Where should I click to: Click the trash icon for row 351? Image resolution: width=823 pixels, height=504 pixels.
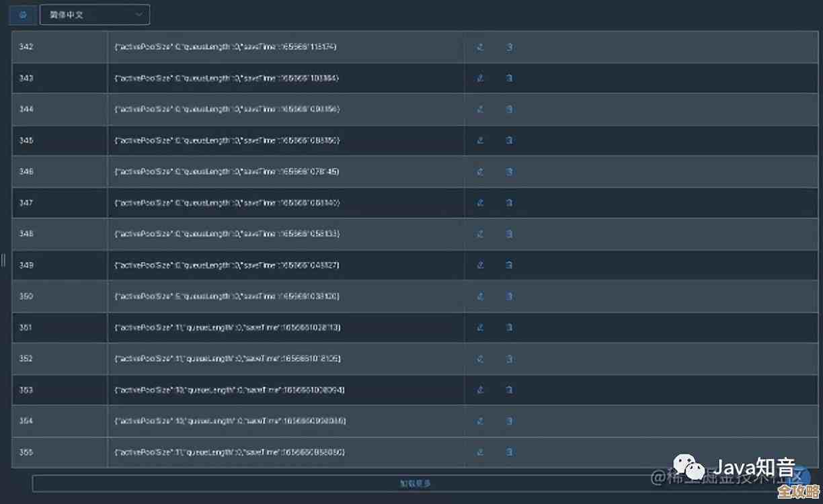tap(509, 327)
